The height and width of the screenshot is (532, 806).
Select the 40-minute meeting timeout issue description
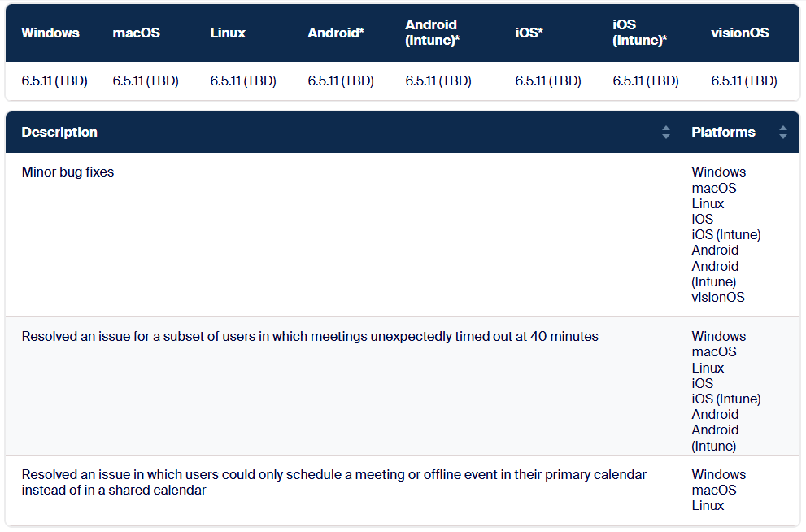point(310,337)
